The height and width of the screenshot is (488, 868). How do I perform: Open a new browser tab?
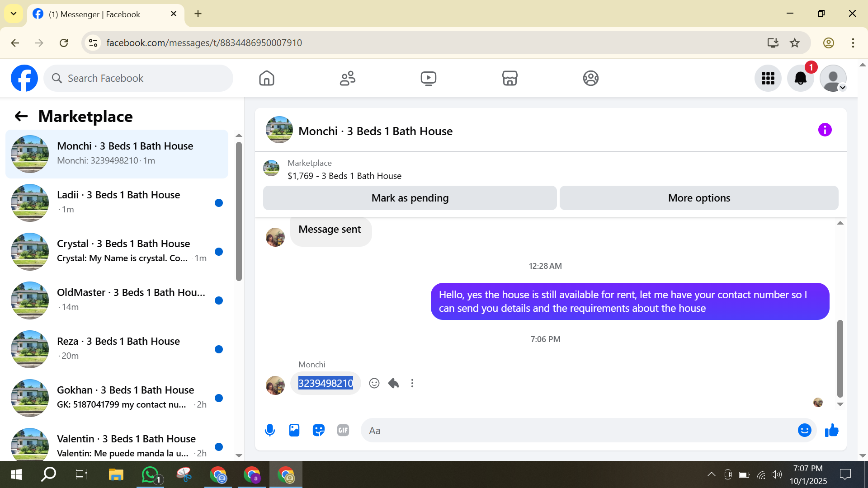(x=198, y=14)
